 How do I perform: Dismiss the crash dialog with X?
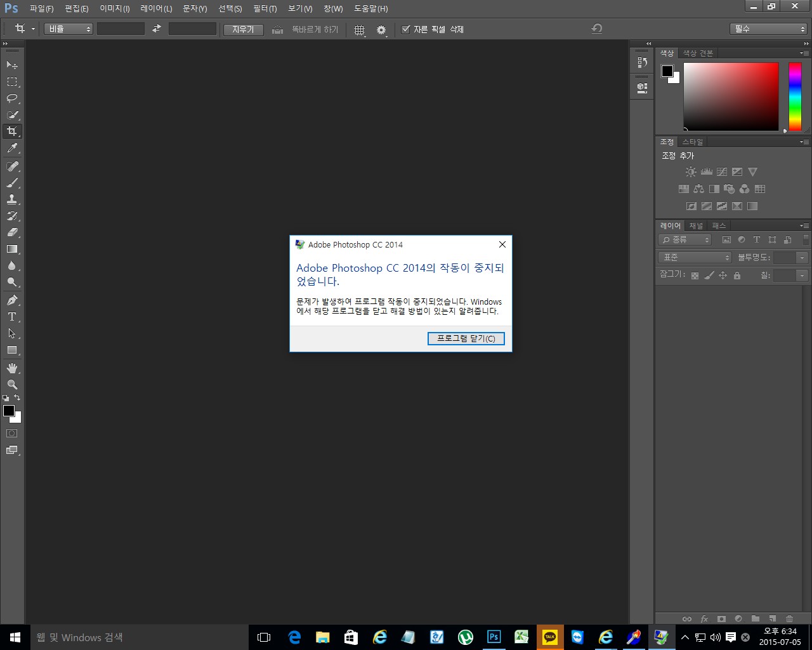coord(502,244)
